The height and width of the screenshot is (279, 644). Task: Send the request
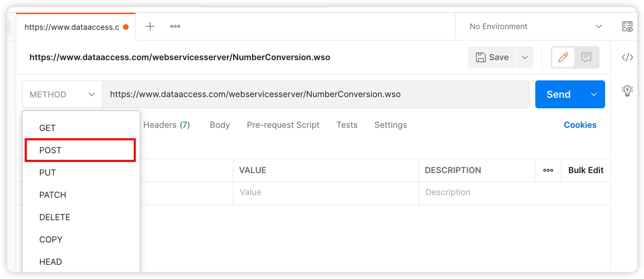(558, 94)
